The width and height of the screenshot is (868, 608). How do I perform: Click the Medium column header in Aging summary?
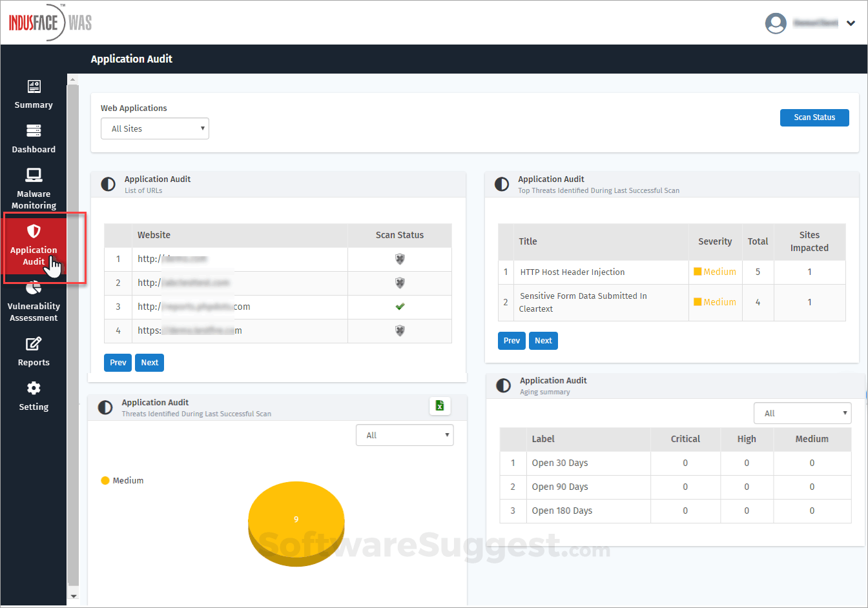click(812, 439)
